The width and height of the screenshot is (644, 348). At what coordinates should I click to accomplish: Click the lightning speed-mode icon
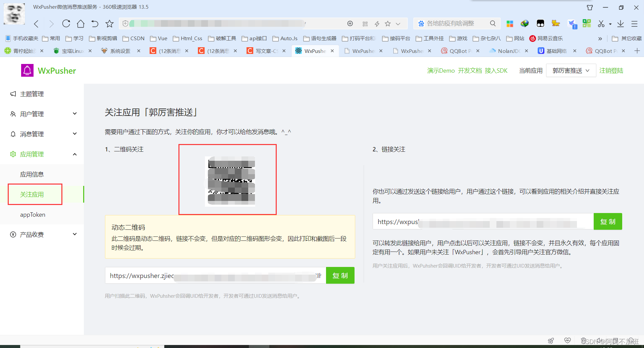[377, 23]
